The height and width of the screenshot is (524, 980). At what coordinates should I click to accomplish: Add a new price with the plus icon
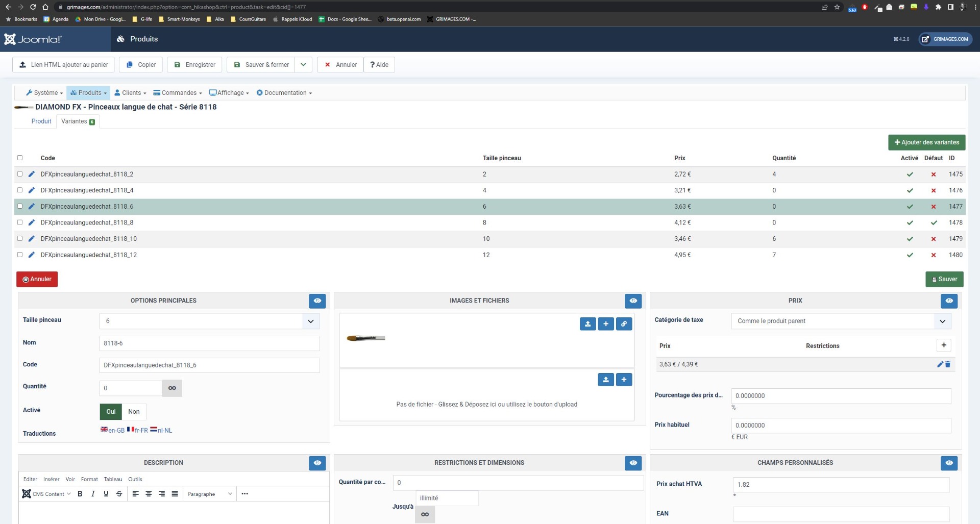click(x=944, y=345)
